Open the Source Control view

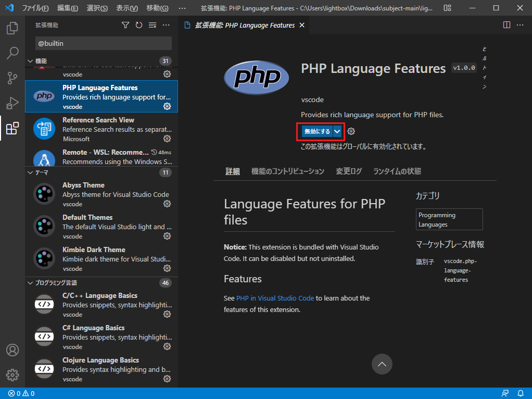[12, 78]
